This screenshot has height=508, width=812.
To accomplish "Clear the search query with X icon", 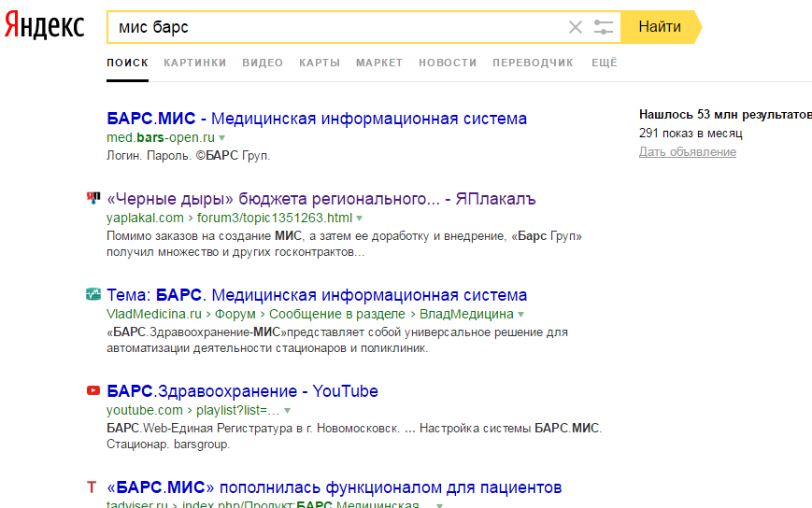I will pos(576,27).
